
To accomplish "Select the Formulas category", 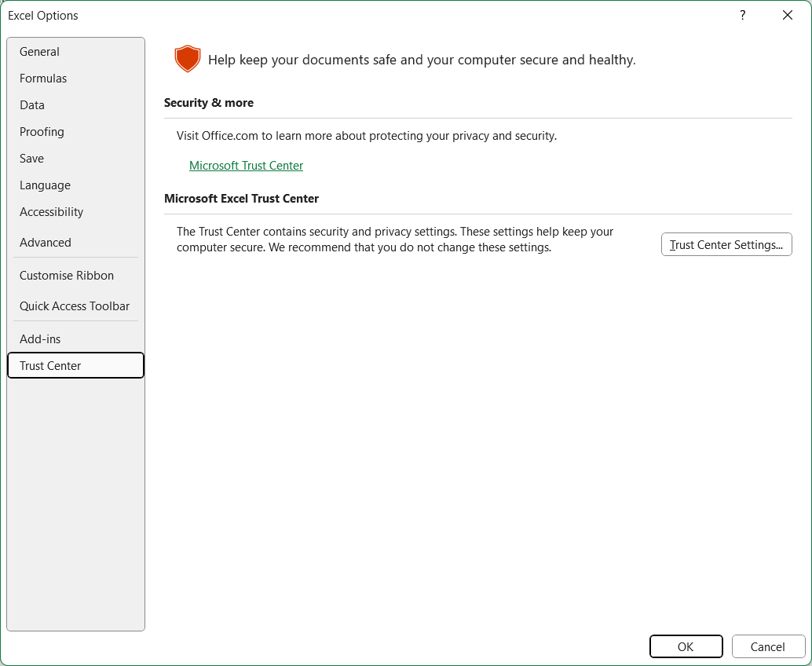I will click(x=43, y=79).
